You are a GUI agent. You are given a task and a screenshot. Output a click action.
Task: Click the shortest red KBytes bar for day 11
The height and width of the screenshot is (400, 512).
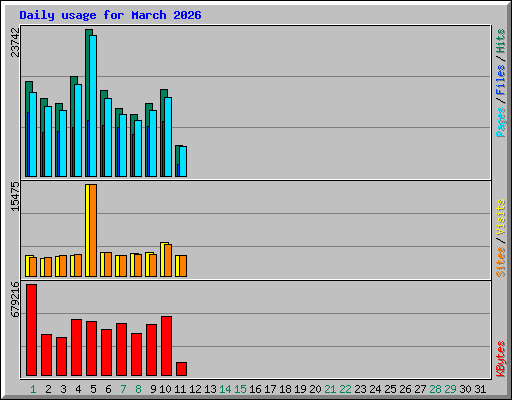tap(181, 369)
